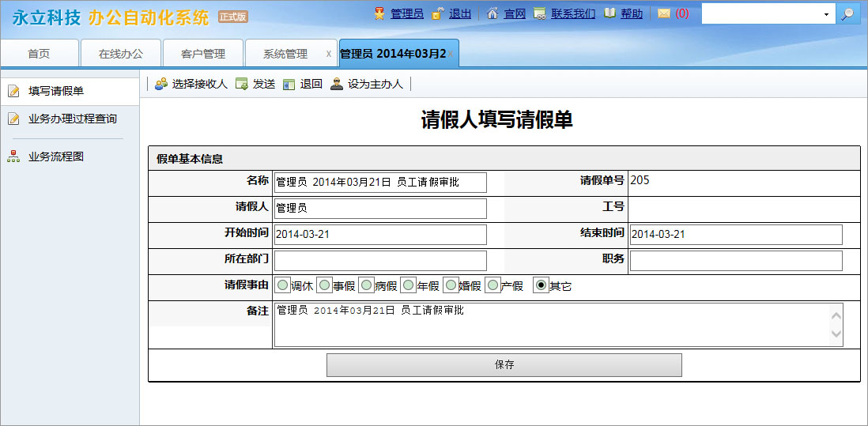868x426 pixels.
Task: Click the 职务 input field
Action: (736, 261)
